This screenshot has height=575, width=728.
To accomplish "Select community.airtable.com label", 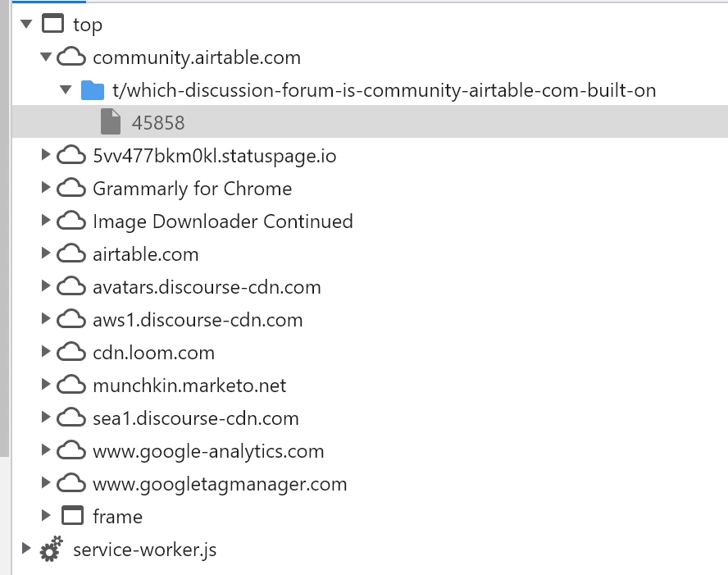I will pos(197,57).
